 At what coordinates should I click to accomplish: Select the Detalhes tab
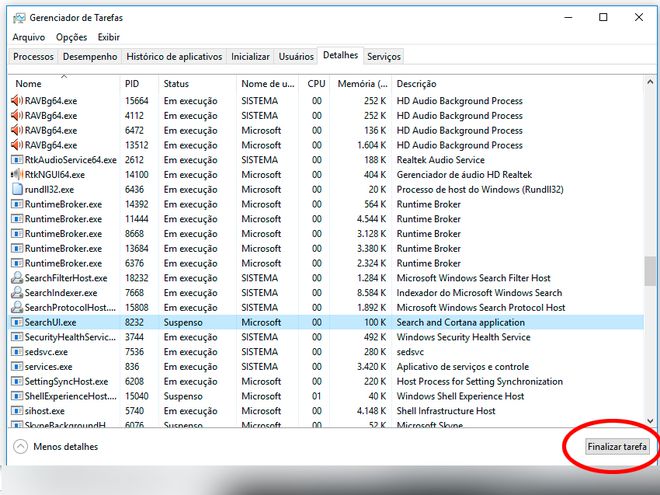coord(340,55)
